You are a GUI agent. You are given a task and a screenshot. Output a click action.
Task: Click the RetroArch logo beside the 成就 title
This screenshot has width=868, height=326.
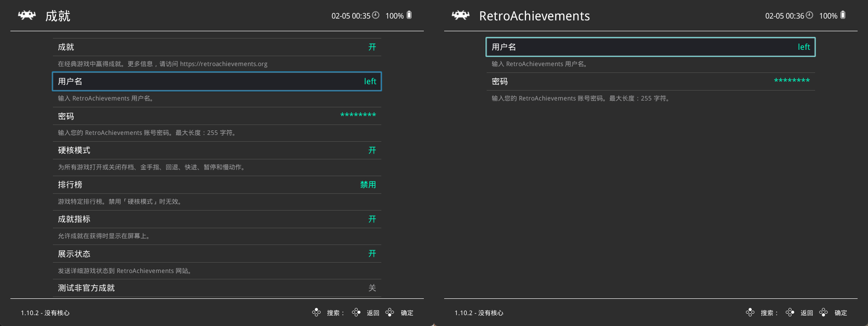point(27,16)
